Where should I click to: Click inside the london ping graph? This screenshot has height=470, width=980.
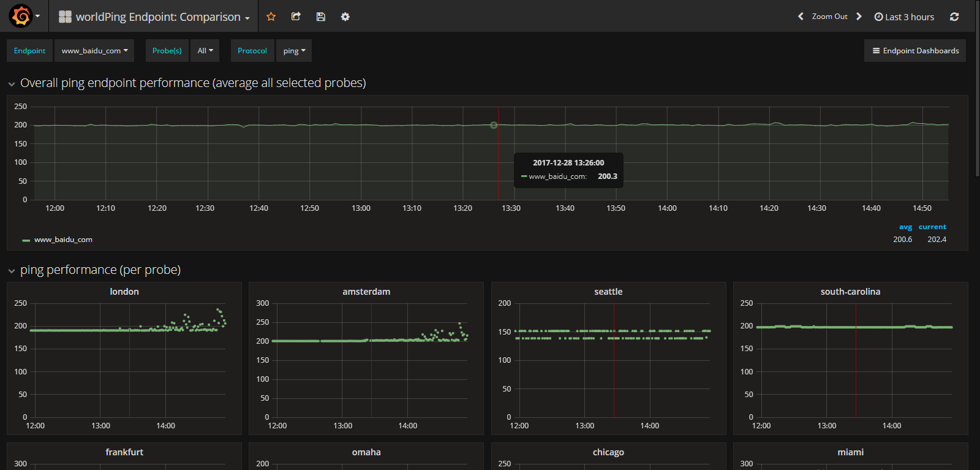click(127, 360)
